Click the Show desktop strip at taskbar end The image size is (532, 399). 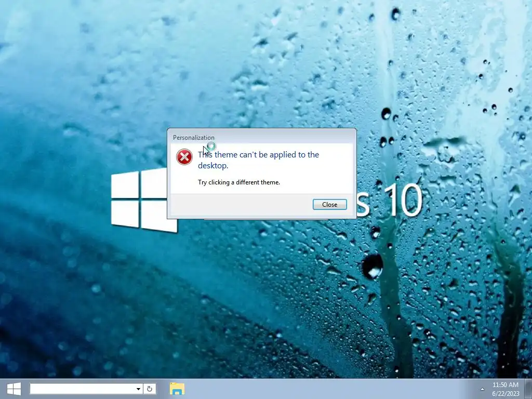pyautogui.click(x=528, y=389)
